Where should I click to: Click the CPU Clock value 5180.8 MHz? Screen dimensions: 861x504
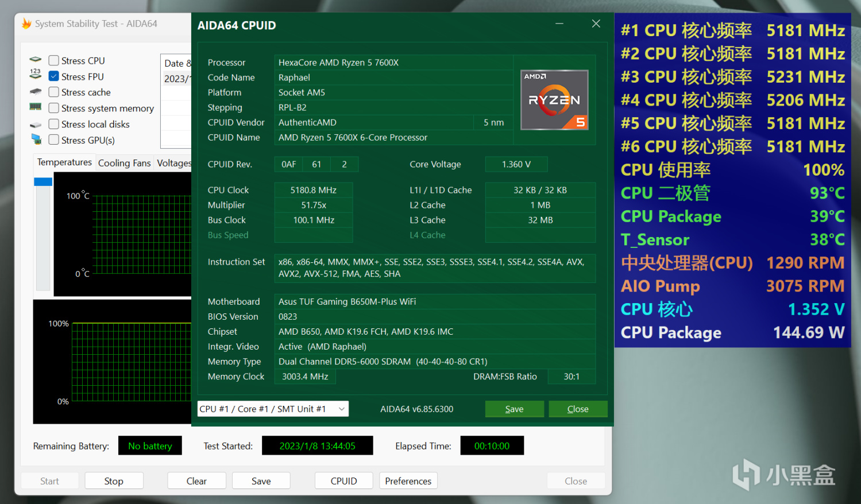[x=314, y=190]
